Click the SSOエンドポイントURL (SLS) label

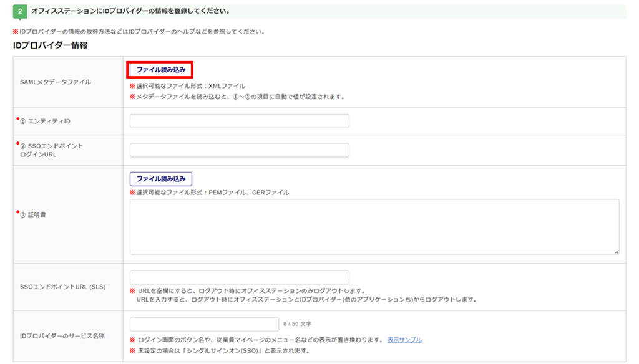tap(63, 287)
